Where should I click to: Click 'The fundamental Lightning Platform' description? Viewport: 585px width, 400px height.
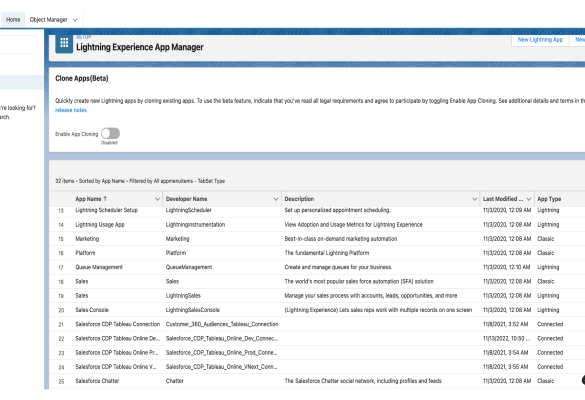click(327, 253)
